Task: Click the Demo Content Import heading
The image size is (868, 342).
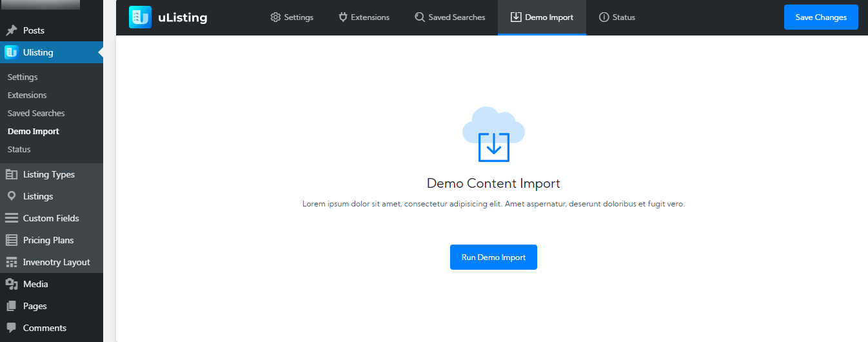Action: (x=493, y=183)
